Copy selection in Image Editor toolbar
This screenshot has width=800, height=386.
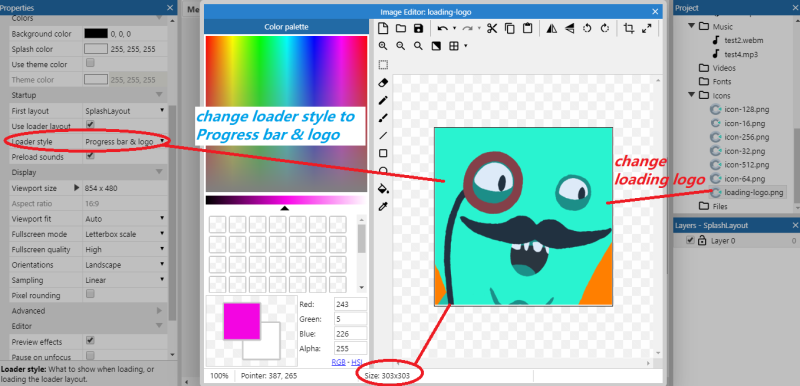(x=510, y=28)
